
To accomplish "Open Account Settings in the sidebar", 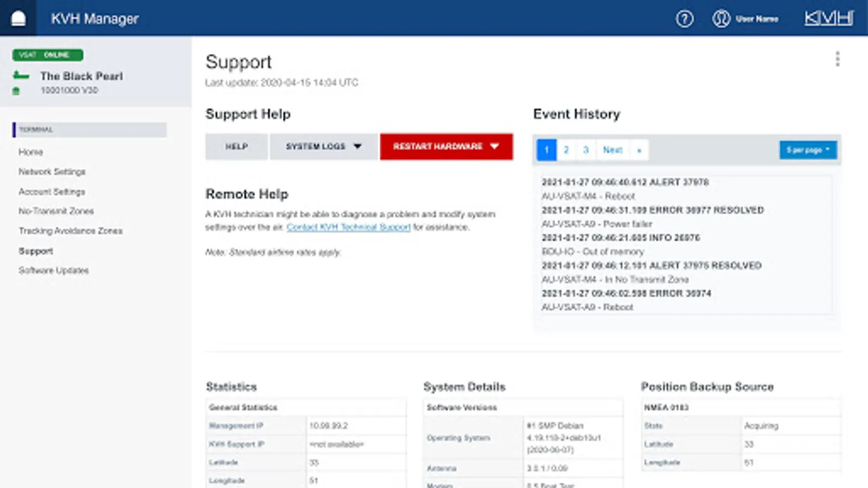I will [x=52, y=192].
